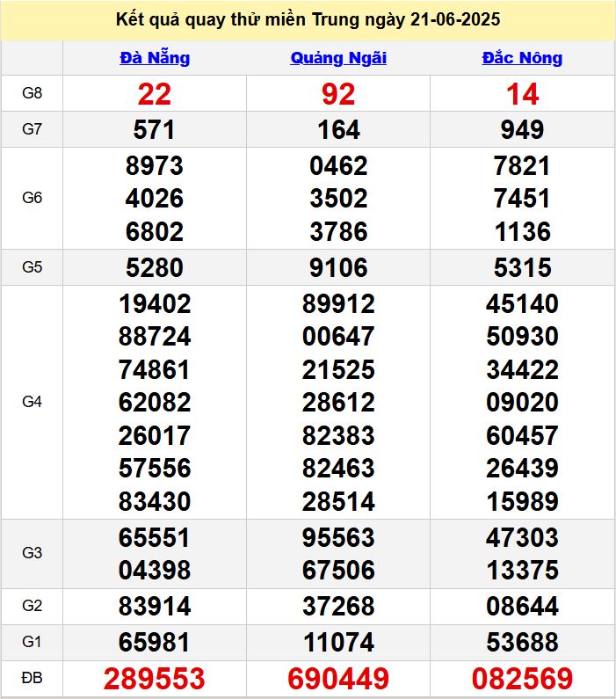Image resolution: width=616 pixels, height=699 pixels.
Task: Select G3 number 65551
Action: click(155, 537)
